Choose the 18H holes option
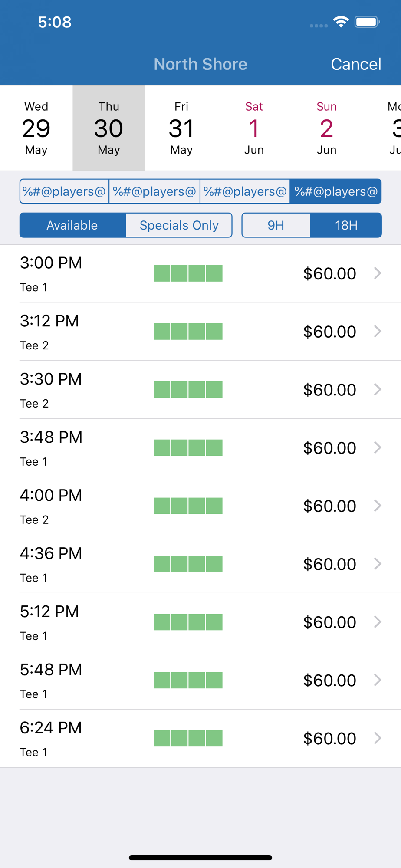Viewport: 401px width, 868px height. (x=346, y=225)
